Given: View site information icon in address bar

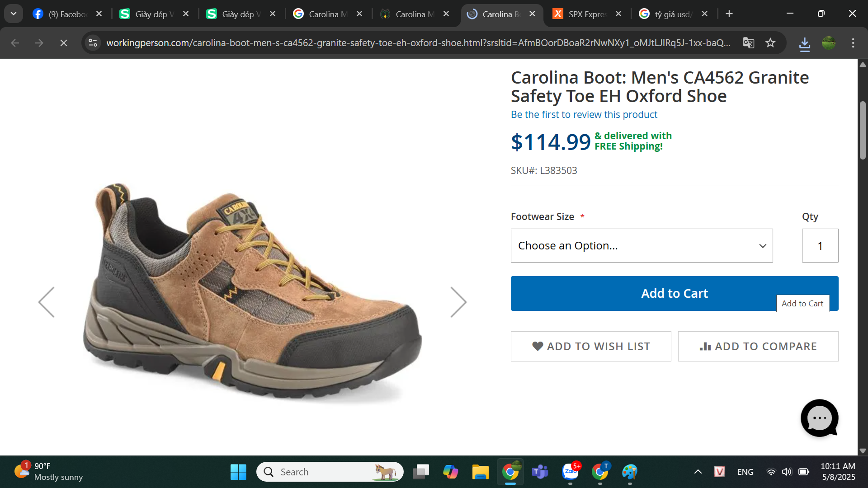Looking at the screenshot, I should coord(93,43).
